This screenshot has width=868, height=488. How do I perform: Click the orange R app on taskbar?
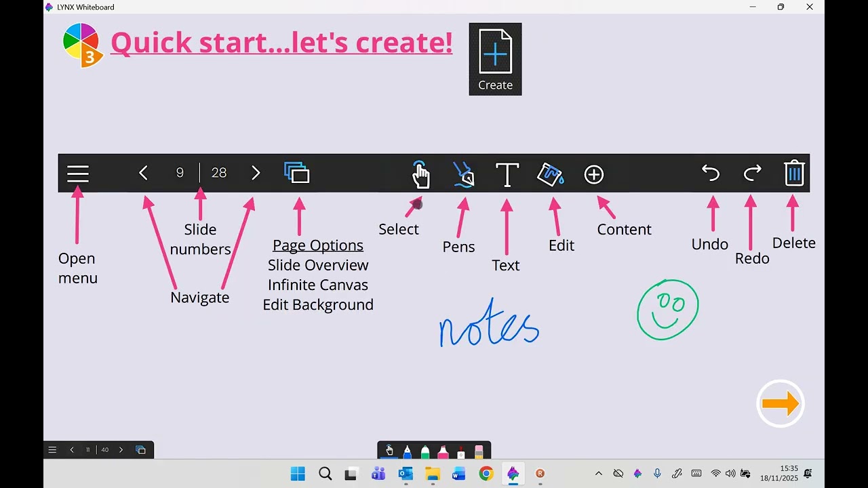click(x=540, y=474)
